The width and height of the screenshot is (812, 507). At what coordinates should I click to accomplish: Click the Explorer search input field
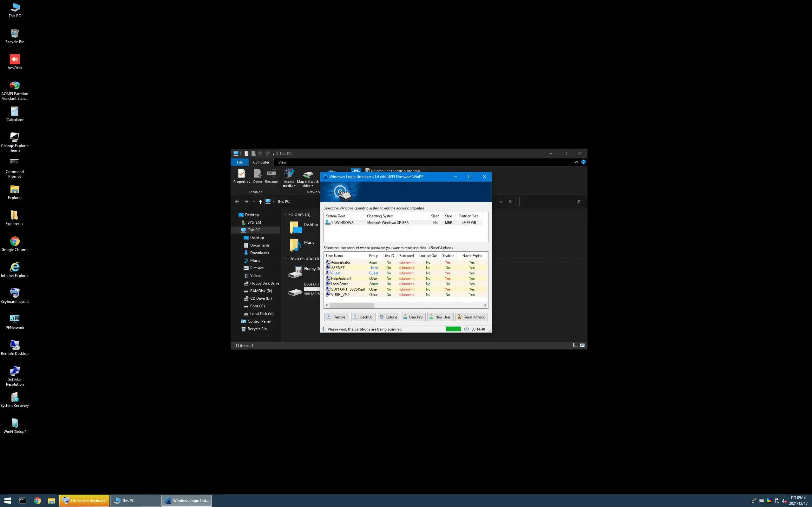pos(547,202)
